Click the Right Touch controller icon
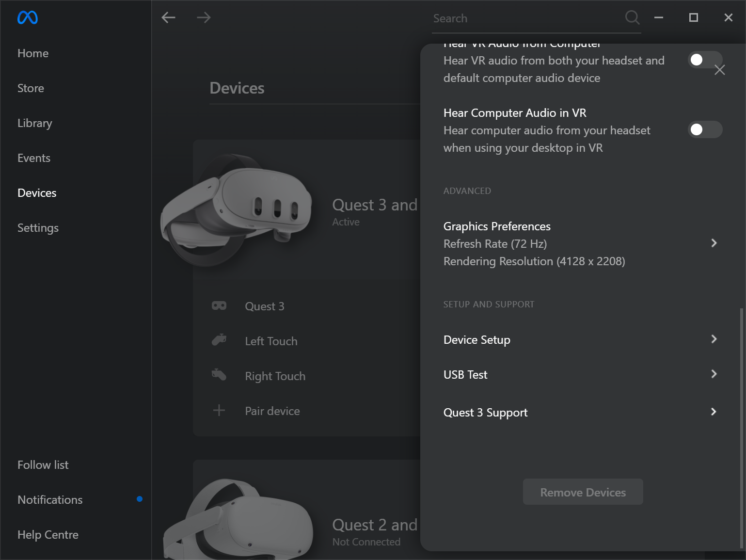The image size is (746, 560). click(219, 375)
